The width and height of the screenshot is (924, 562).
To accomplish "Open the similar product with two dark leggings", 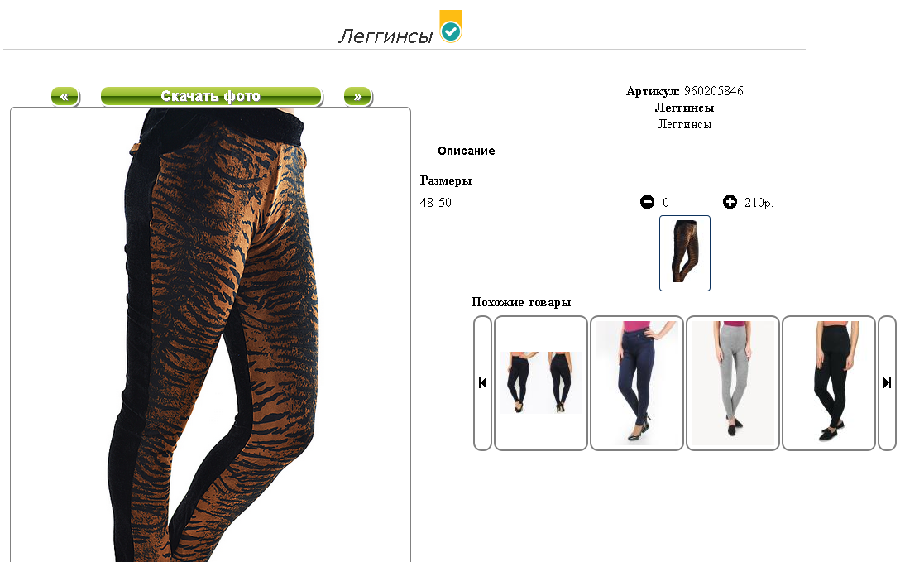I will tap(541, 382).
